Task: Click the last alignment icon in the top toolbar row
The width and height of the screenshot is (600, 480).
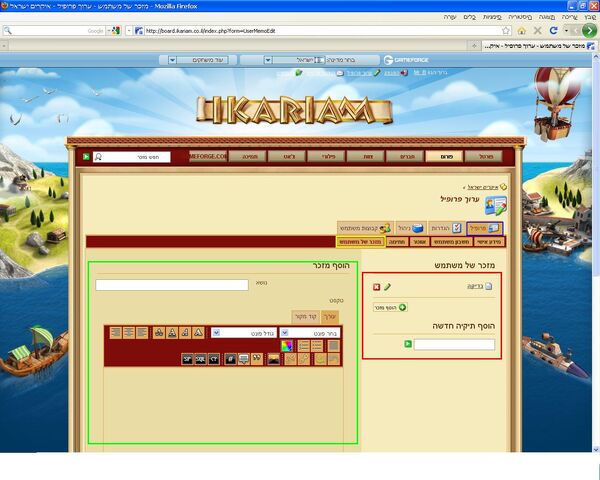Action: [116, 333]
